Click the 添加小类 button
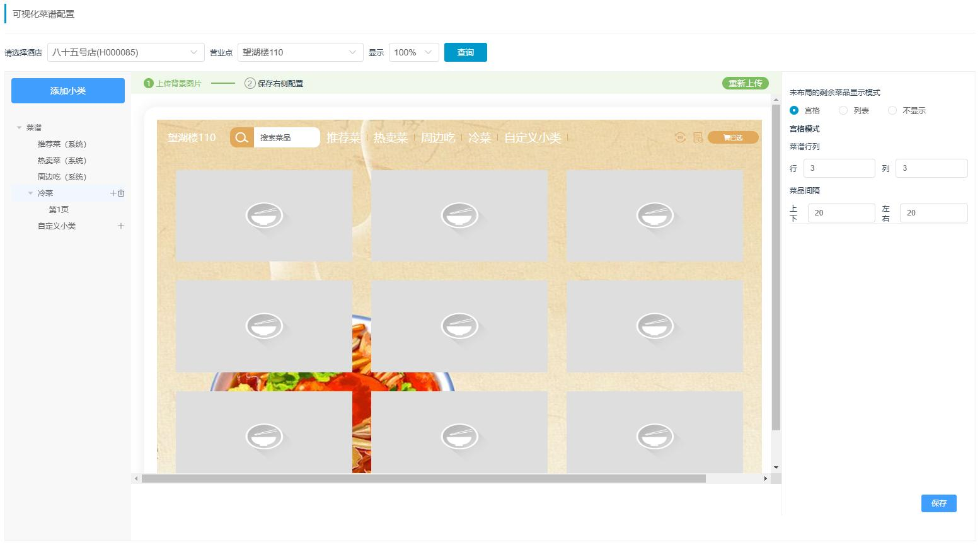980x545 pixels. [x=68, y=91]
